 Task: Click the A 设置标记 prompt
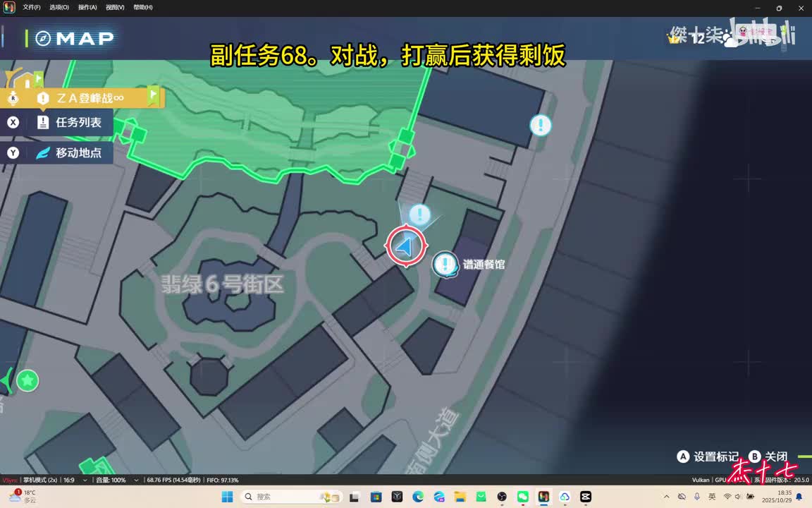coord(708,456)
